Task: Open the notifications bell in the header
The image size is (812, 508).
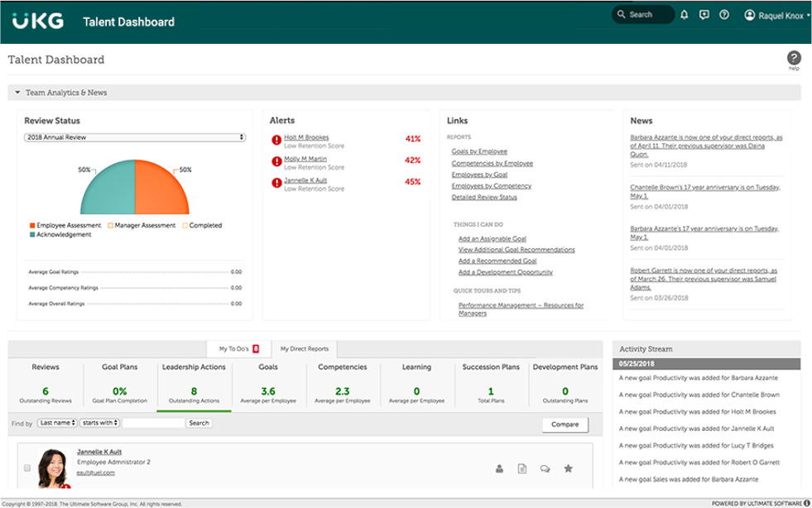Action: pyautogui.click(x=684, y=14)
